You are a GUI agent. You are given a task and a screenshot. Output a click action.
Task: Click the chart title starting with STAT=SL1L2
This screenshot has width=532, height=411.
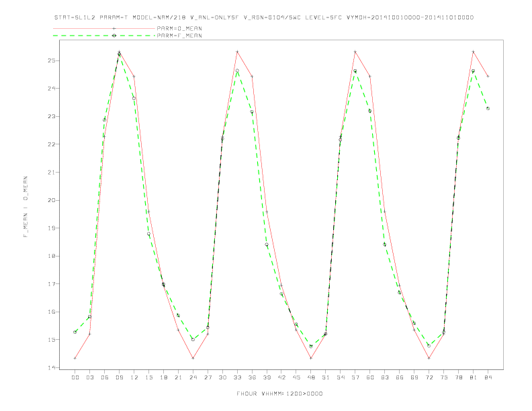(x=264, y=17)
